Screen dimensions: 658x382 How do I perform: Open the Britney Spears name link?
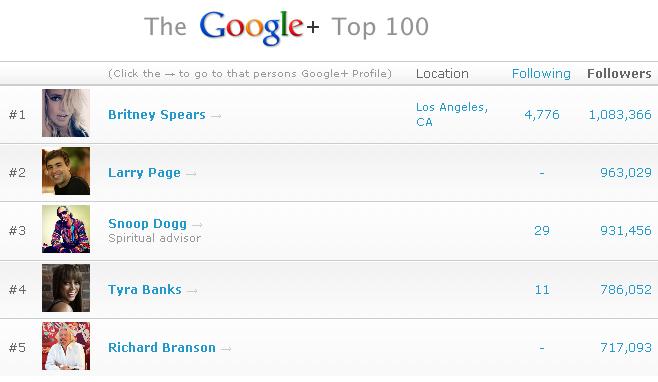pos(157,115)
